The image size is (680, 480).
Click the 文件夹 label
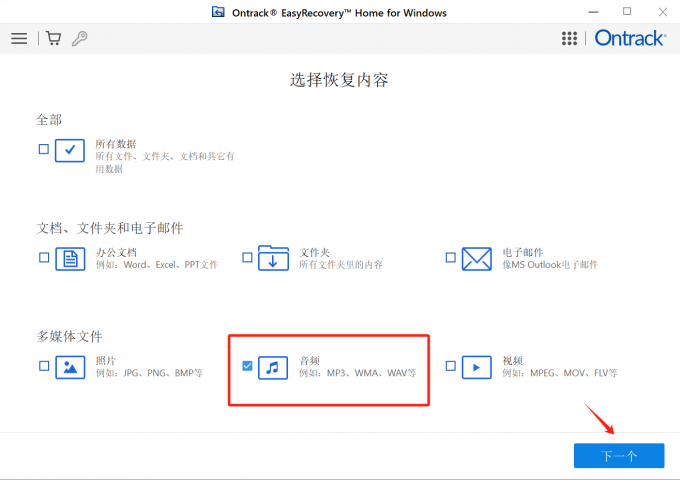(314, 252)
